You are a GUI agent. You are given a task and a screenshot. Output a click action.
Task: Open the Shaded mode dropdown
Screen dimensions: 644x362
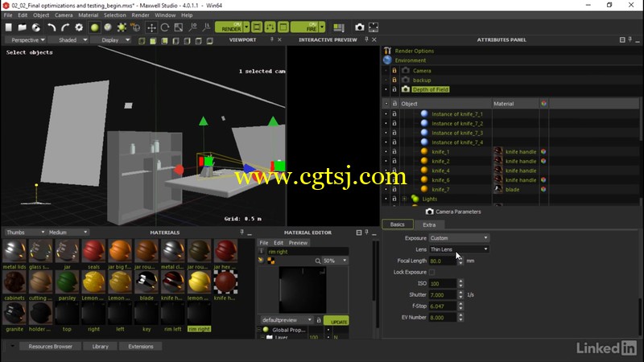pyautogui.click(x=72, y=40)
